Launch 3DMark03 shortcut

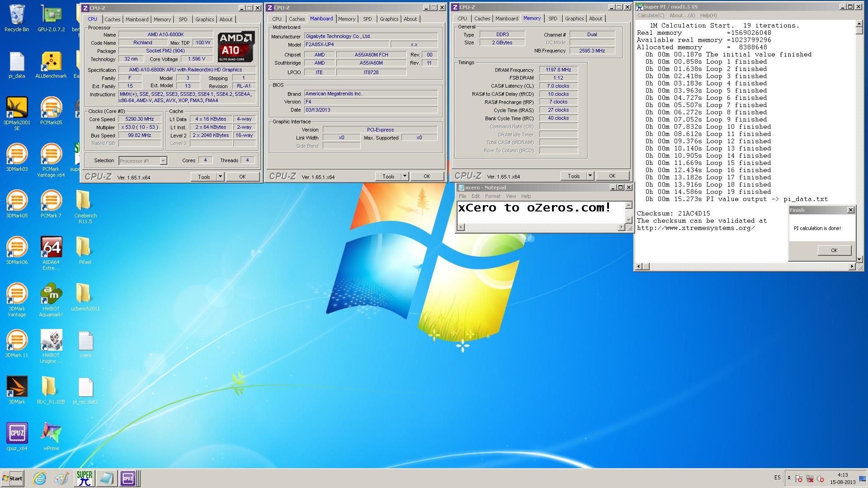click(x=17, y=157)
